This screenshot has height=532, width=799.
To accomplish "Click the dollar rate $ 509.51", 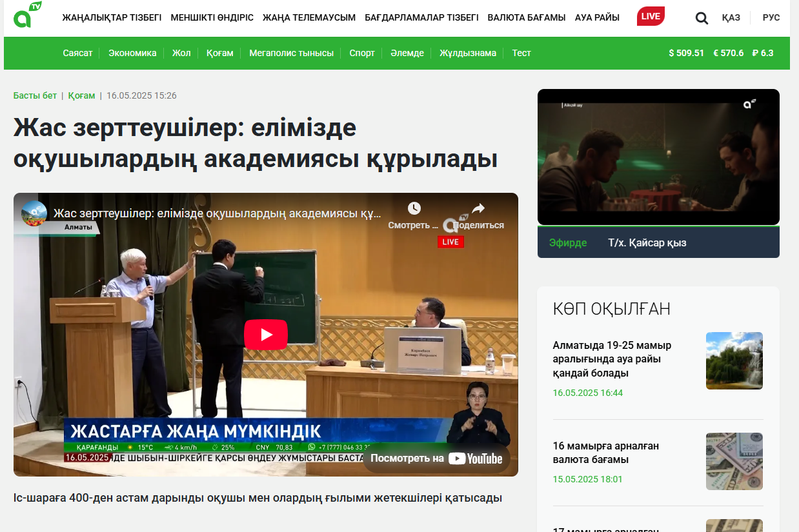I will pos(686,53).
